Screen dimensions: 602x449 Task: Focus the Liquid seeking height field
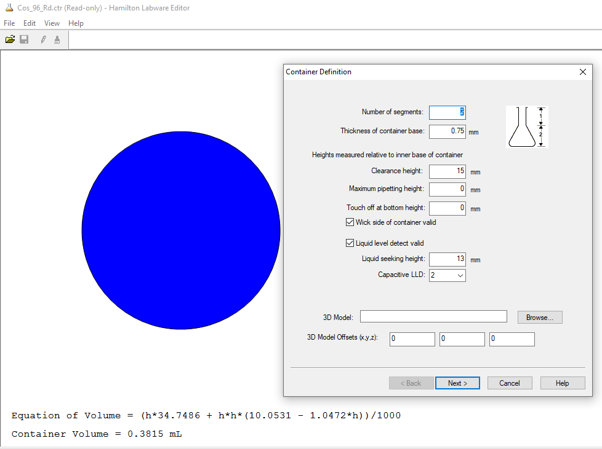click(x=447, y=259)
